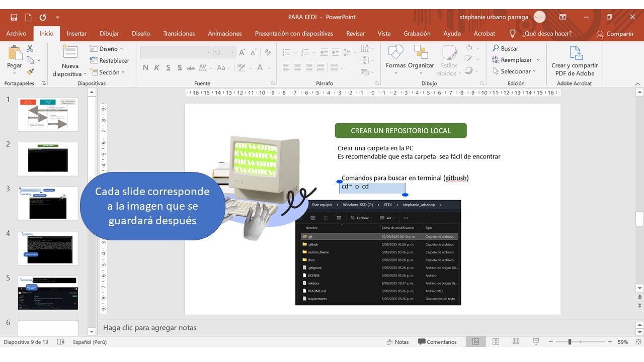
Task: Click the Restablecer button
Action: [110, 61]
